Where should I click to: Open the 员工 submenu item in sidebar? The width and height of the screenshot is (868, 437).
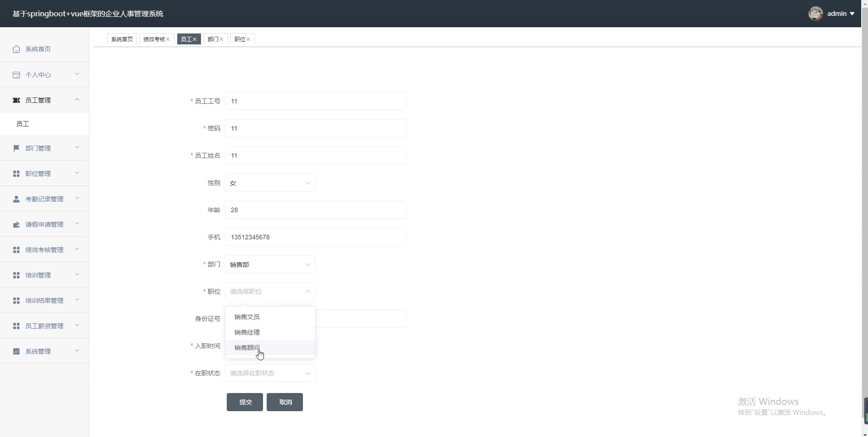(x=44, y=124)
